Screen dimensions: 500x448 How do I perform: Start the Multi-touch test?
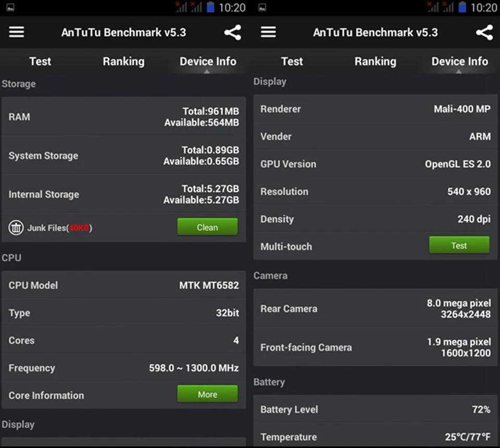coord(459,245)
